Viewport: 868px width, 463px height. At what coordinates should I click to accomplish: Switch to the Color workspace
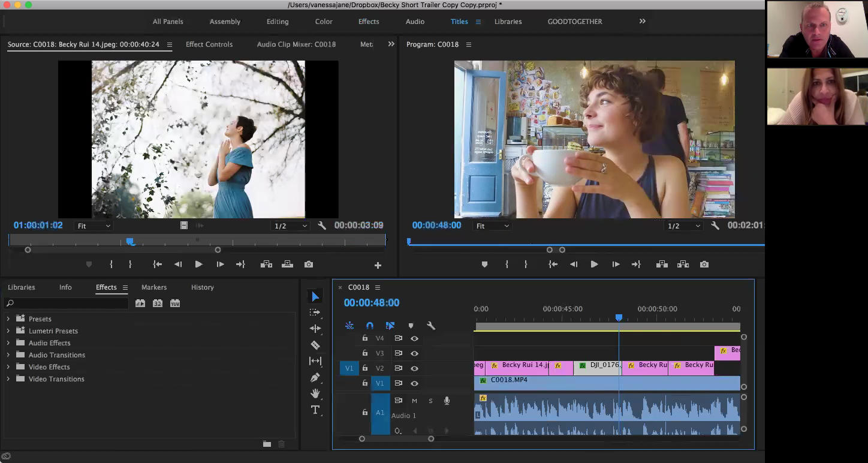coord(324,22)
